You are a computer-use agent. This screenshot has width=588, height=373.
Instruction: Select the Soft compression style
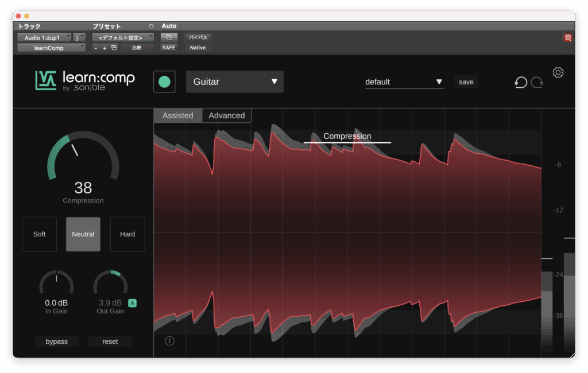[x=40, y=234]
